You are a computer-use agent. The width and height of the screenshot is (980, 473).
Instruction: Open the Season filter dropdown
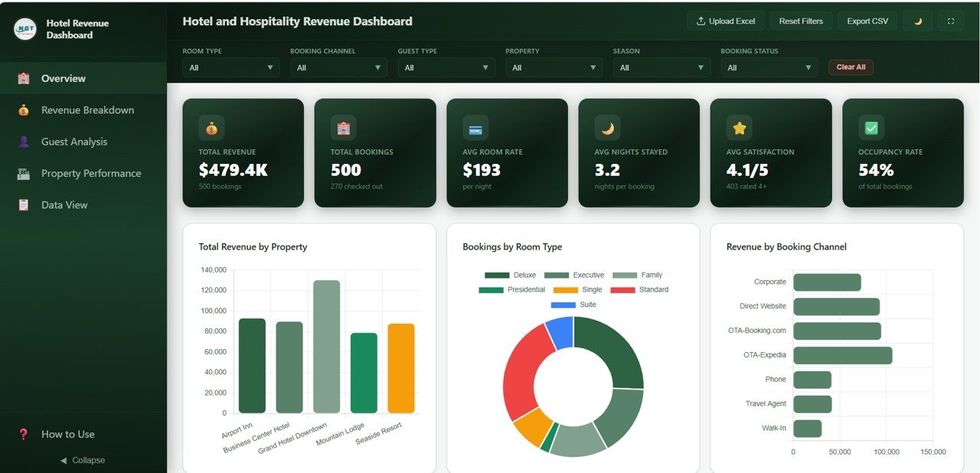coord(661,67)
